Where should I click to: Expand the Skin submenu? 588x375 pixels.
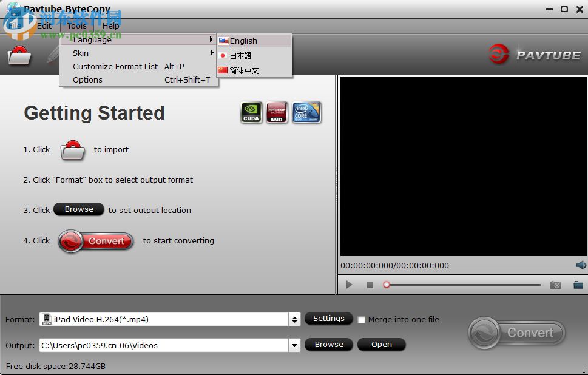(81, 53)
